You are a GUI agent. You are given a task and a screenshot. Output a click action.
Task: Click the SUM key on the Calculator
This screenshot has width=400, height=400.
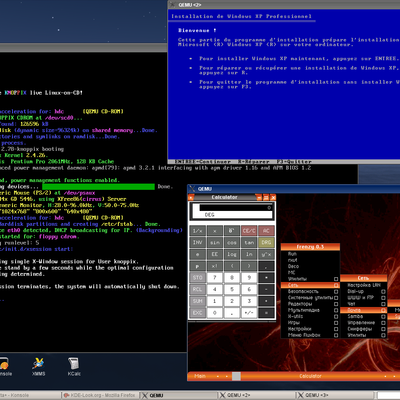click(198, 301)
